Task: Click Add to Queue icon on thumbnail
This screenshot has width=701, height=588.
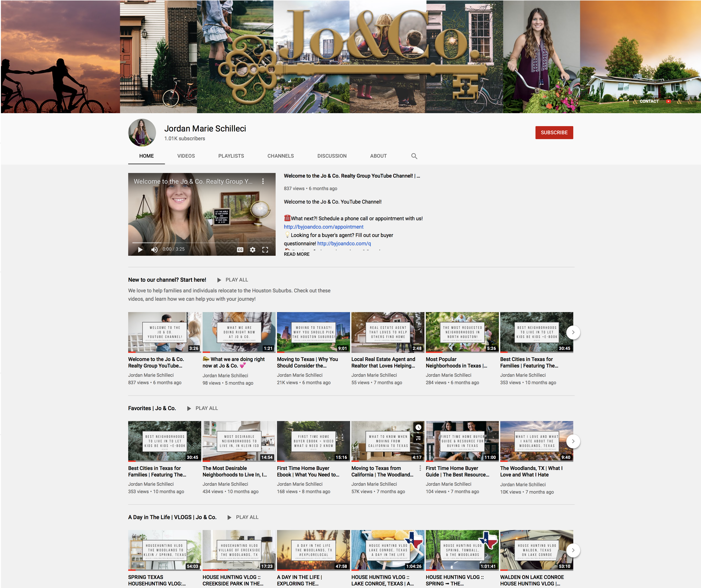Action: (418, 438)
